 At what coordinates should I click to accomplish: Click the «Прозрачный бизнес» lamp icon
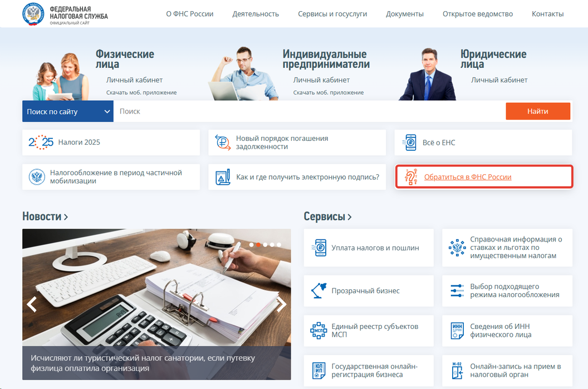point(319,290)
